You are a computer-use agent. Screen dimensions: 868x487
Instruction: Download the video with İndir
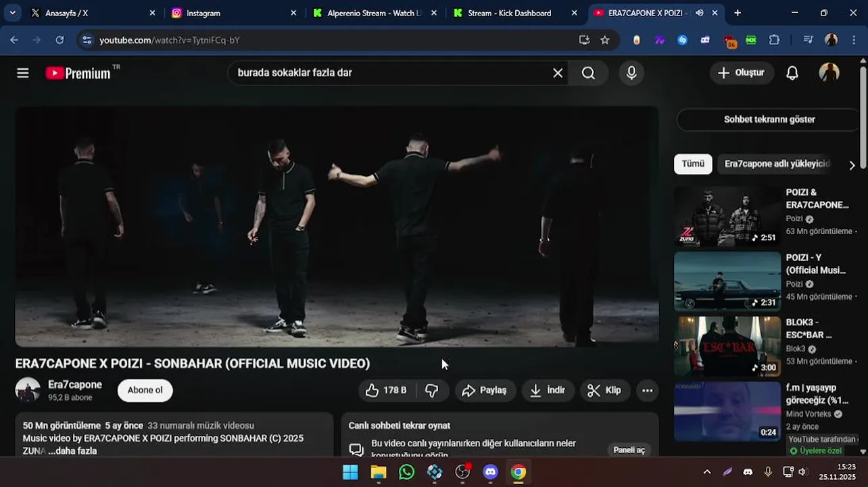548,390
